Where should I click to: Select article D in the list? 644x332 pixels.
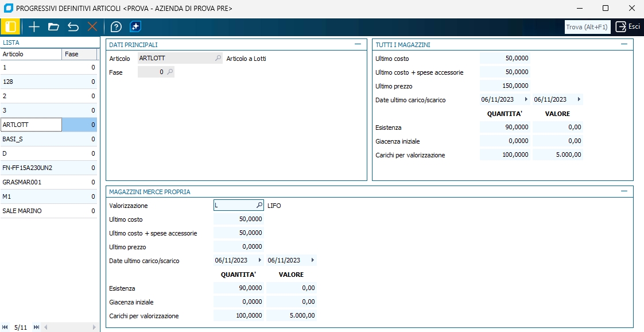coord(49,154)
